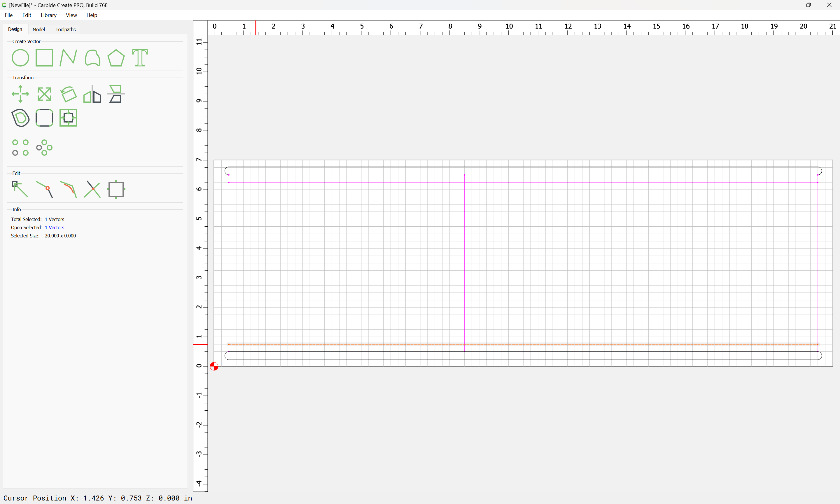Click the magenta vertical center line

pos(464,263)
